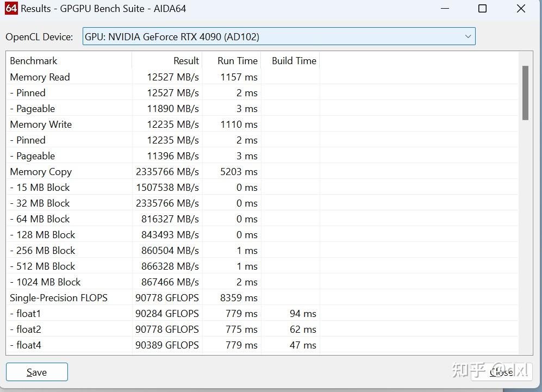Maximize the AIDA64 results window
542x392 pixels.
482,8
